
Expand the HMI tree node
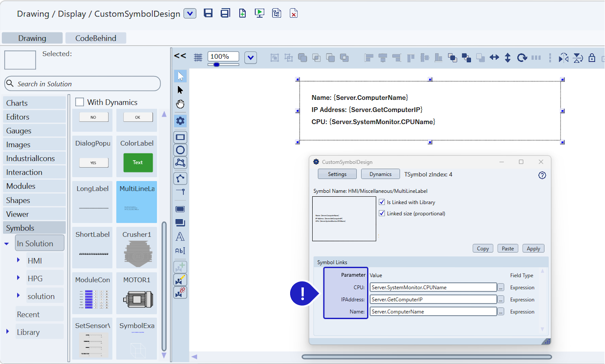point(19,260)
